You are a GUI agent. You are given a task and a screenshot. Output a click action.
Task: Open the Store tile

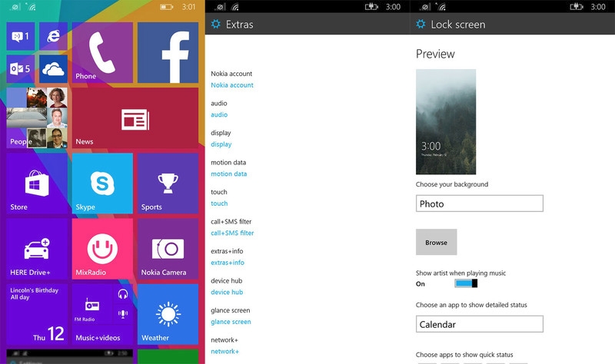[x=37, y=184]
